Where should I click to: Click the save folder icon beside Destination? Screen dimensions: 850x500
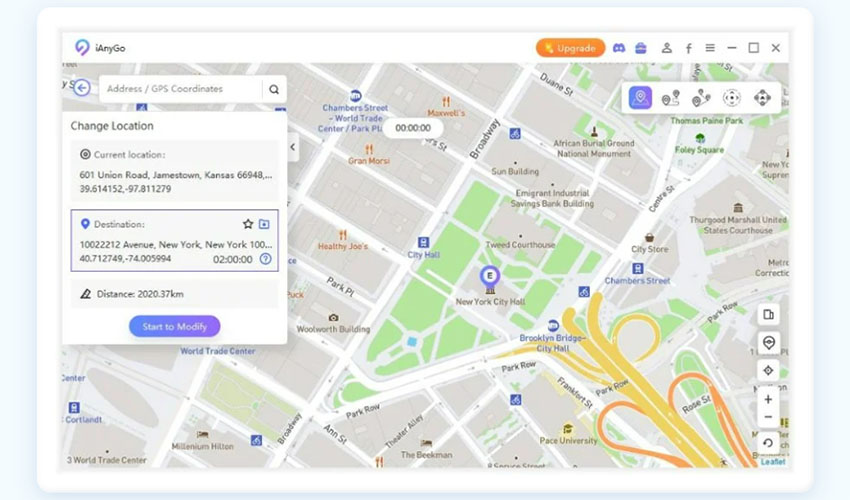pyautogui.click(x=264, y=224)
